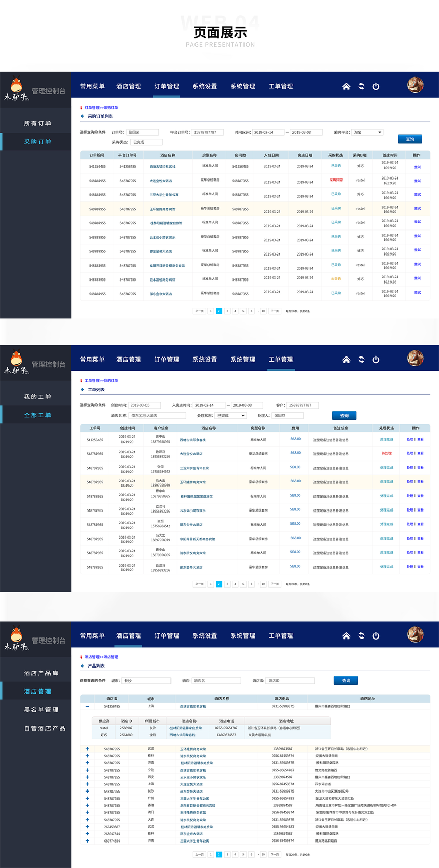Screen dimensions: 439x868
Task: Click the 酒店ID search input field
Action: tap(290, 681)
